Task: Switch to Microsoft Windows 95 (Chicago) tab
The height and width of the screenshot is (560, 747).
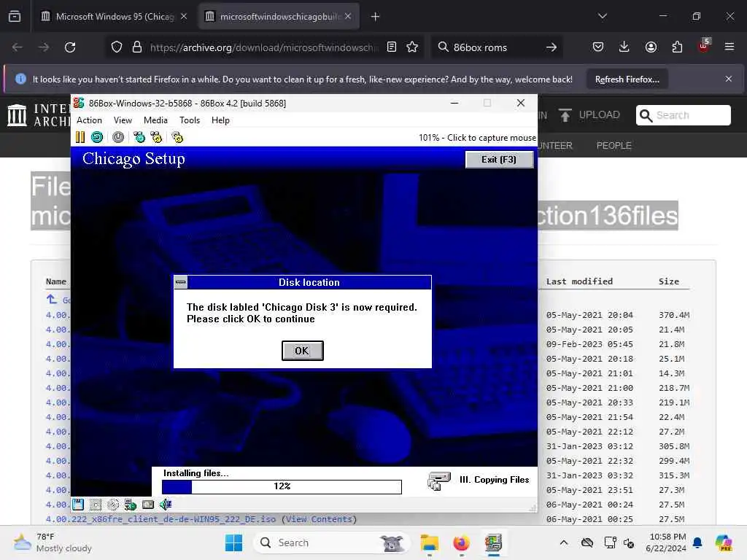Action: click(x=115, y=17)
